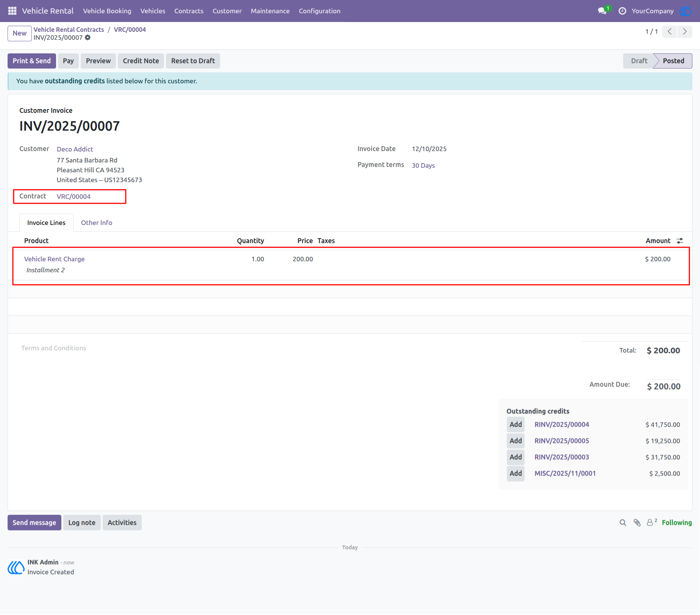The height and width of the screenshot is (615, 700).
Task: Open the activities clock icon
Action: pyautogui.click(x=622, y=11)
